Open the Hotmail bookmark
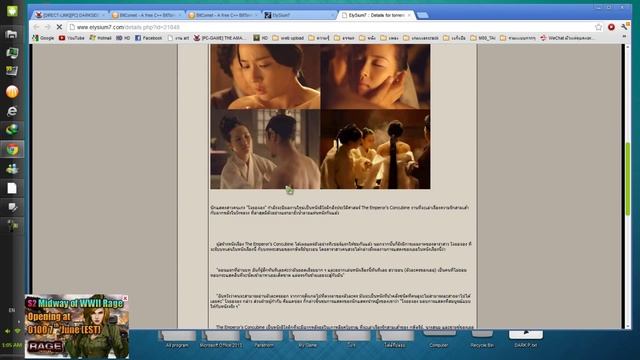The height and width of the screenshot is (360, 640). click(100, 38)
